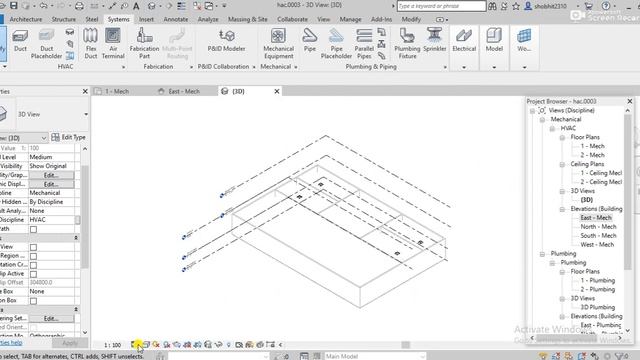Select the Pipe Placeholder tool

[x=336, y=44]
